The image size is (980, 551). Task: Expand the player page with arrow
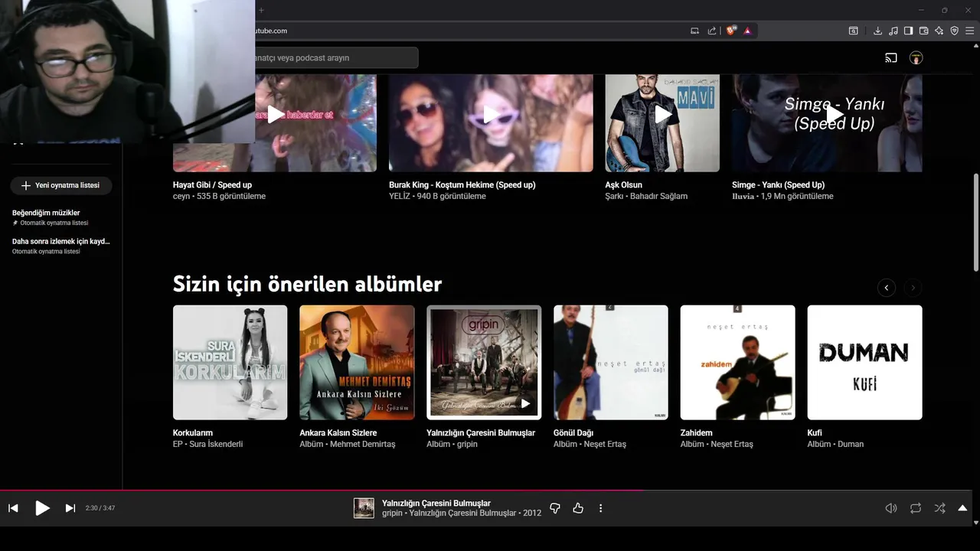(962, 508)
